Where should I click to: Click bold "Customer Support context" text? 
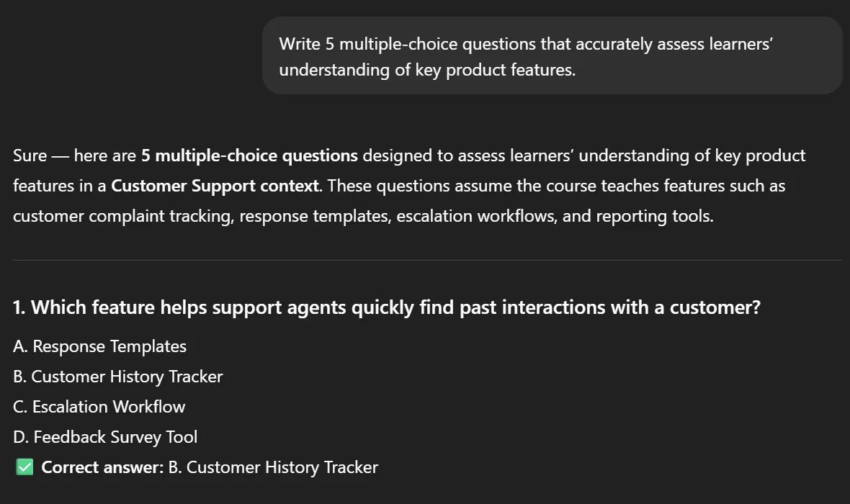(215, 186)
